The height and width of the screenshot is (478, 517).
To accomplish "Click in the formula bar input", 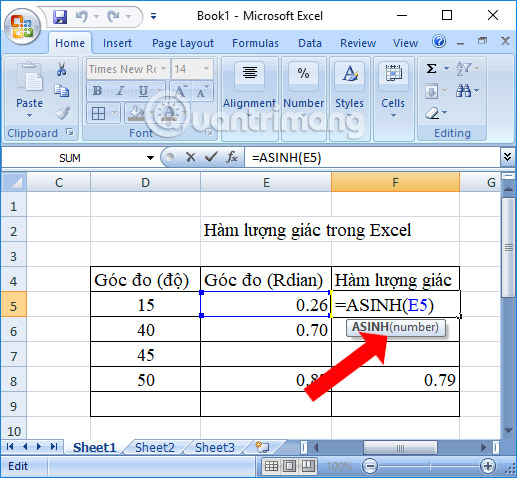I will pyautogui.click(x=372, y=157).
